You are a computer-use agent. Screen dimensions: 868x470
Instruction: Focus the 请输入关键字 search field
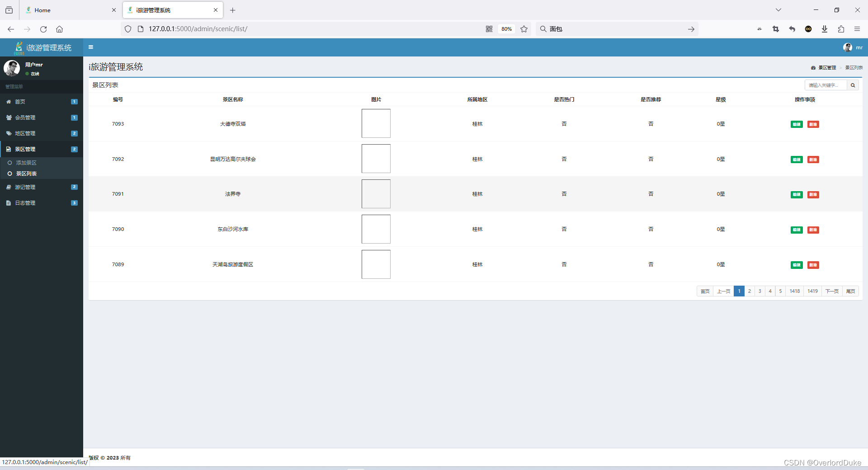point(826,85)
